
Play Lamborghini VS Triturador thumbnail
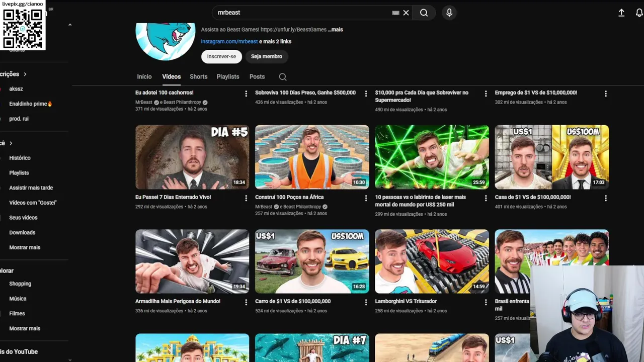point(432,261)
